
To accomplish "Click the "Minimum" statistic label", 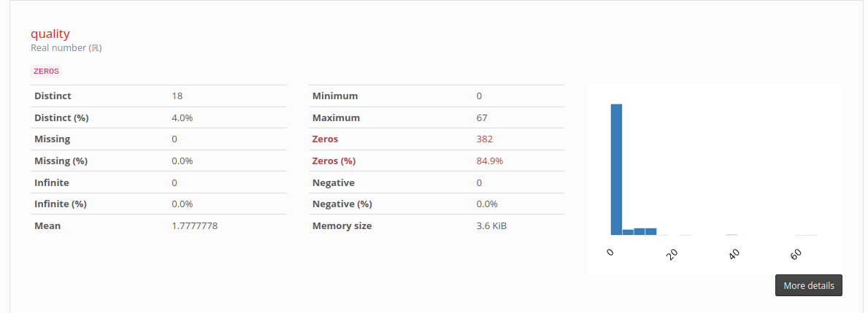I will 335,96.
